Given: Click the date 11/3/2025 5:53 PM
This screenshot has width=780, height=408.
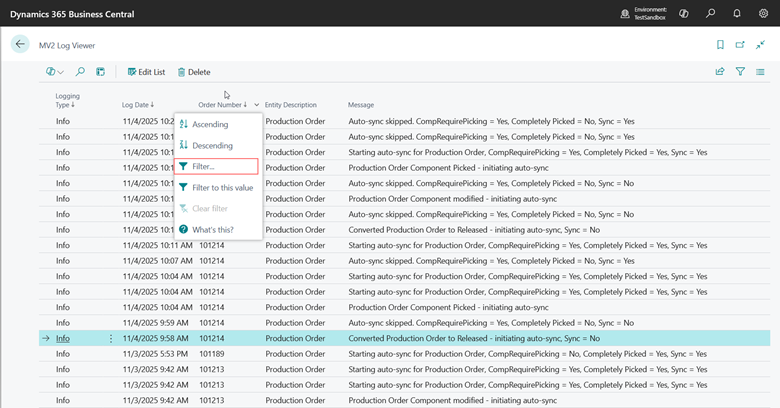Looking at the screenshot, I should (x=156, y=354).
